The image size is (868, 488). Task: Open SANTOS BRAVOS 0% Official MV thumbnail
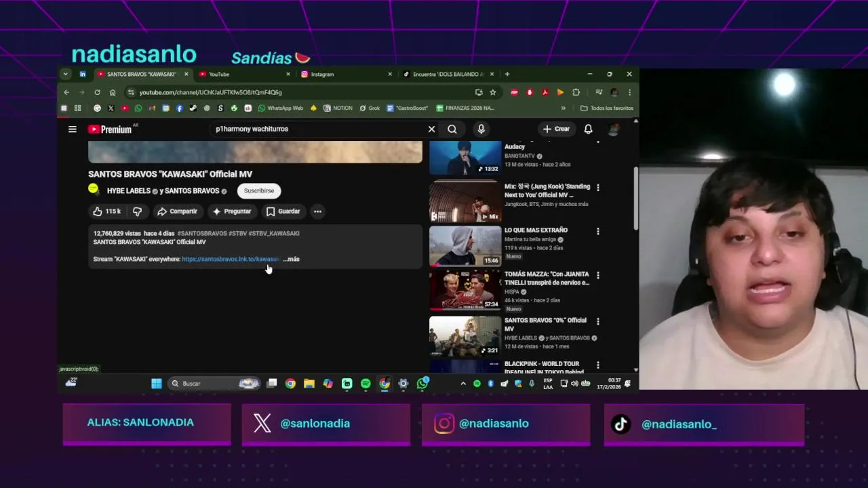point(465,335)
